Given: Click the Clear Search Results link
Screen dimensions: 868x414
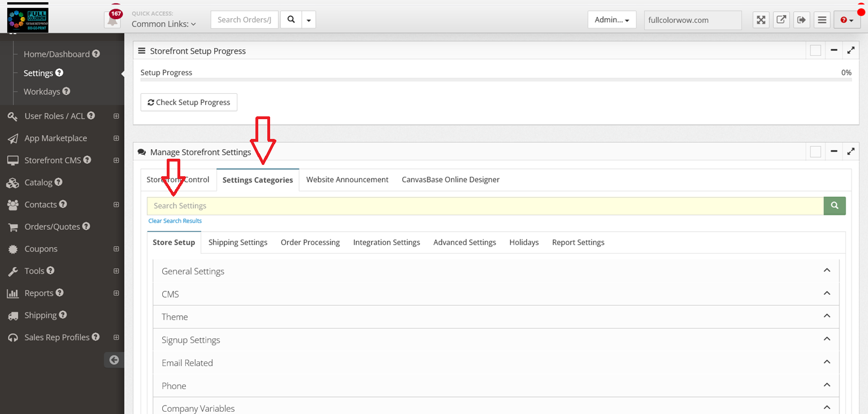Looking at the screenshot, I should tap(175, 221).
